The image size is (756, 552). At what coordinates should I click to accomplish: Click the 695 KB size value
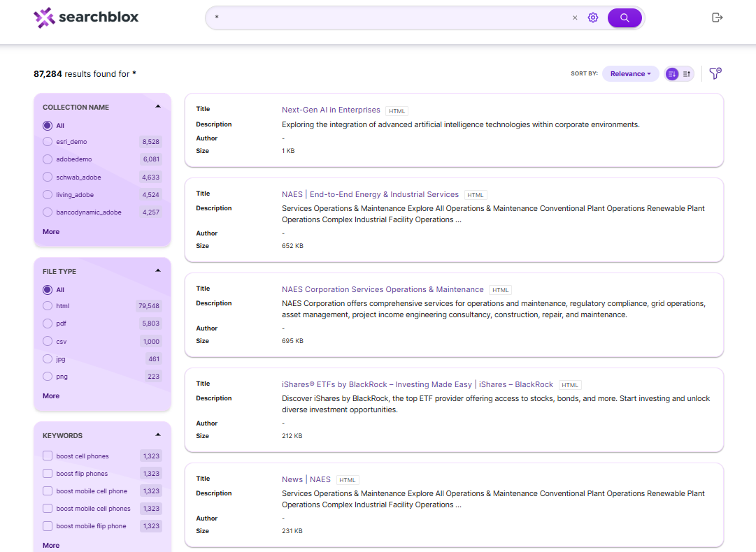click(x=292, y=340)
